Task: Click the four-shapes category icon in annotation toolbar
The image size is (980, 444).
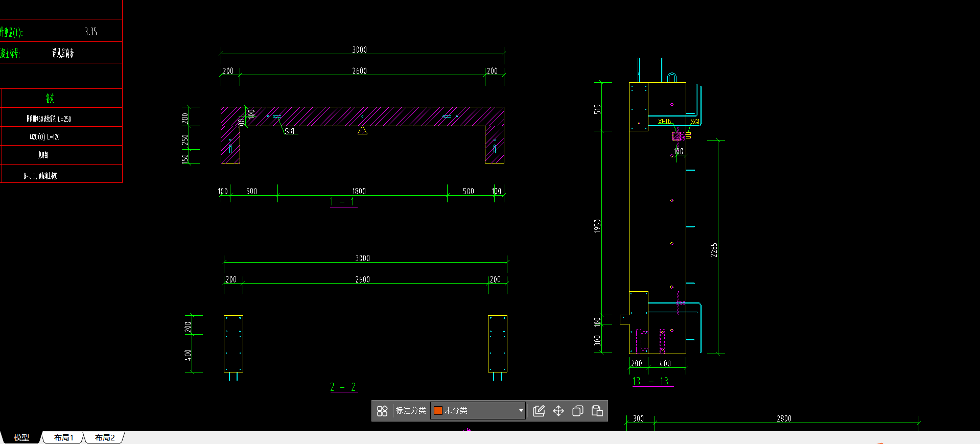Action: (x=382, y=411)
